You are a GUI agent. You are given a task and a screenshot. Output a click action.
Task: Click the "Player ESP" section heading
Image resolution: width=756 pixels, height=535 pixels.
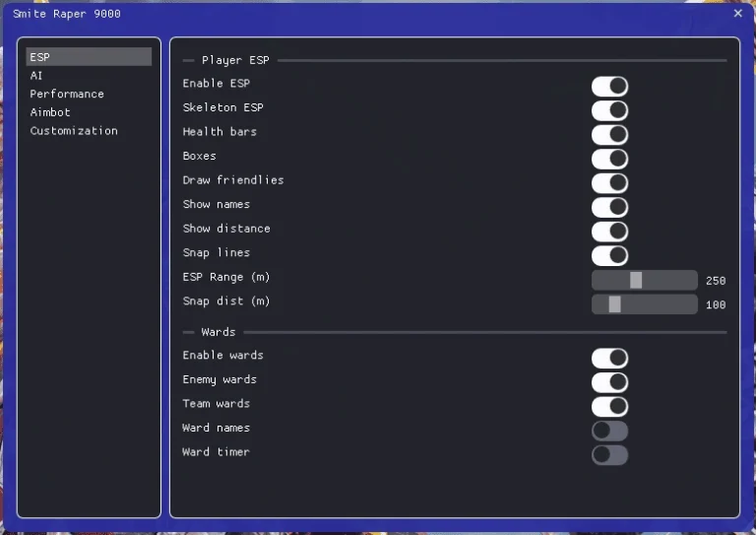235,60
